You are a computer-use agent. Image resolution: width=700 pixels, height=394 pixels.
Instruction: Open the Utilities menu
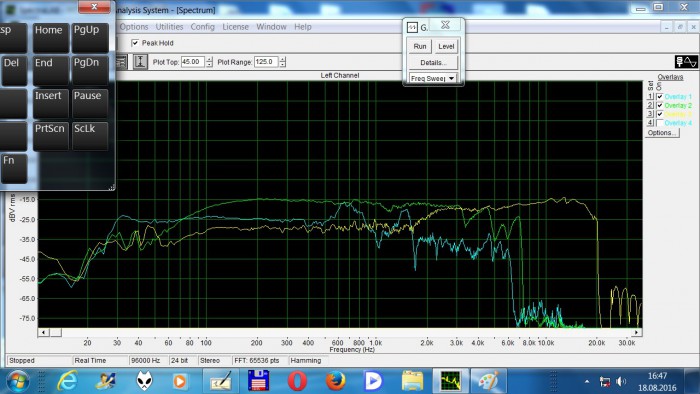[x=169, y=27]
